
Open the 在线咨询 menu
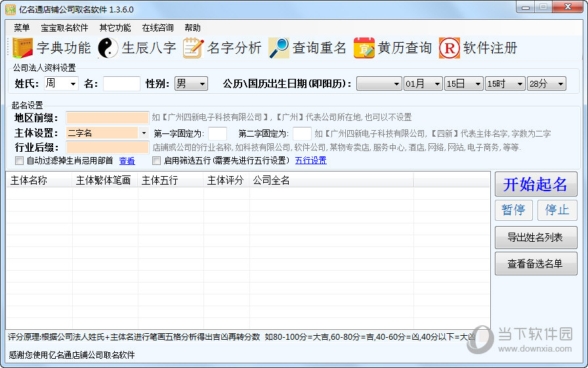click(x=158, y=28)
